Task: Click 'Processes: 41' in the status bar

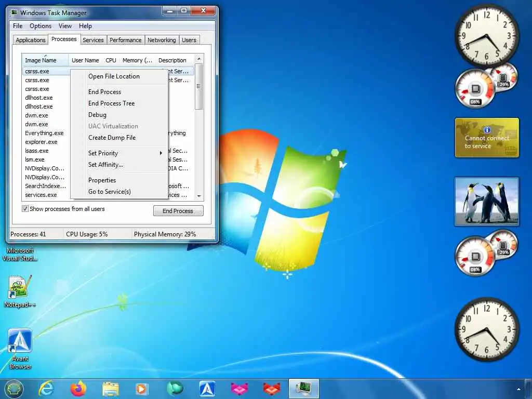Action: pos(28,234)
